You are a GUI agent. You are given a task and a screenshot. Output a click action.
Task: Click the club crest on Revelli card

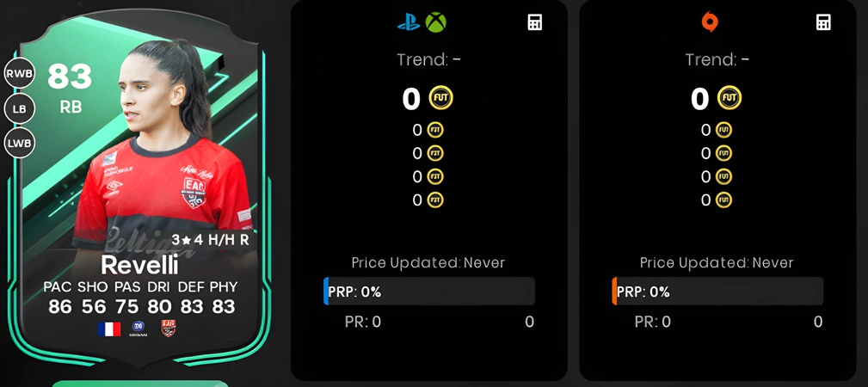[x=169, y=329]
